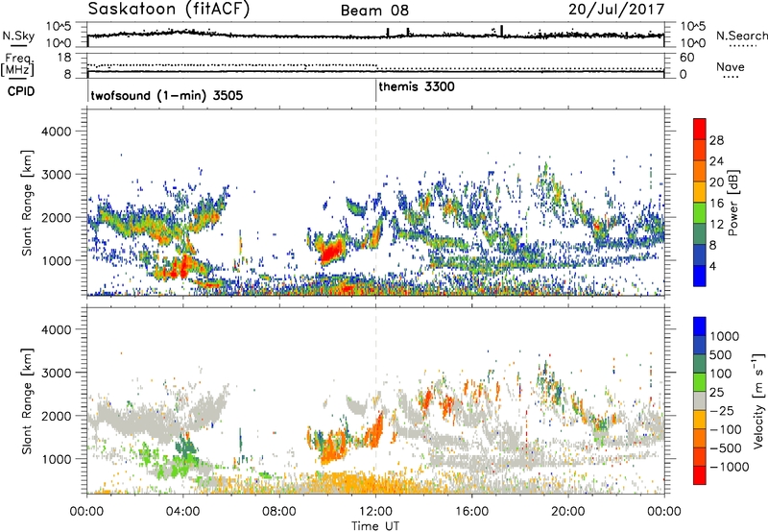Pick the gray velocity segment between 25 and -25
The width and height of the screenshot is (768, 532).
click(700, 400)
